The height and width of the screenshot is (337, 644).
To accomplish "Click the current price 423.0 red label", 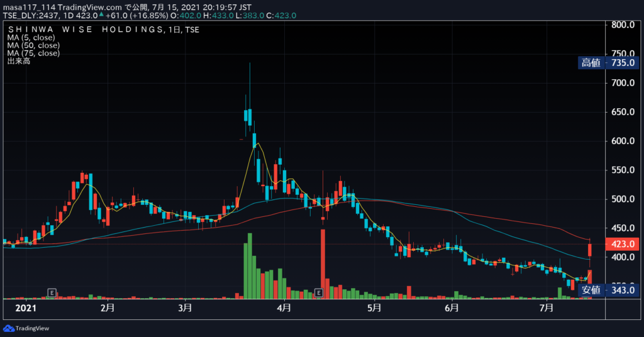I will pos(623,244).
